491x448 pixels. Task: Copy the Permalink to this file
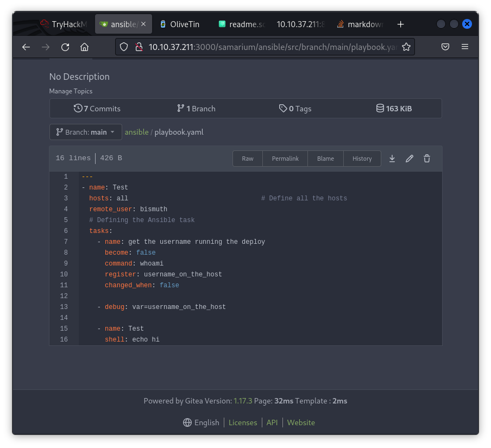click(285, 158)
